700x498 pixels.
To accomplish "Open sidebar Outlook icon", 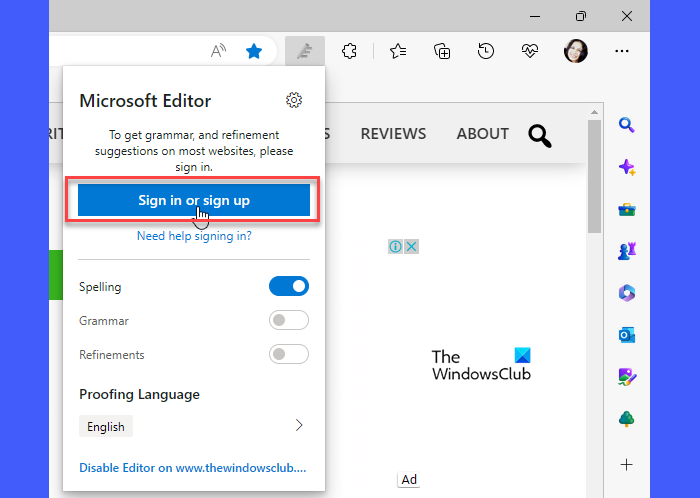I will click(x=627, y=335).
